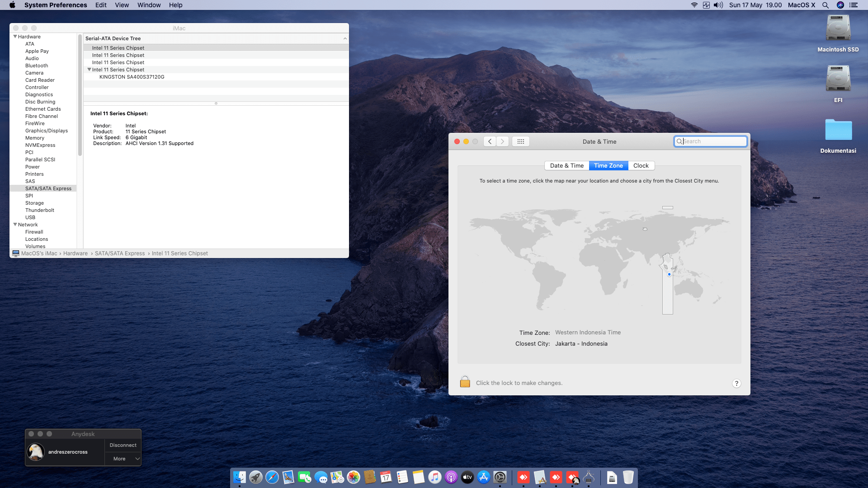Open the Window menu
This screenshot has height=488, width=868.
[x=149, y=5]
